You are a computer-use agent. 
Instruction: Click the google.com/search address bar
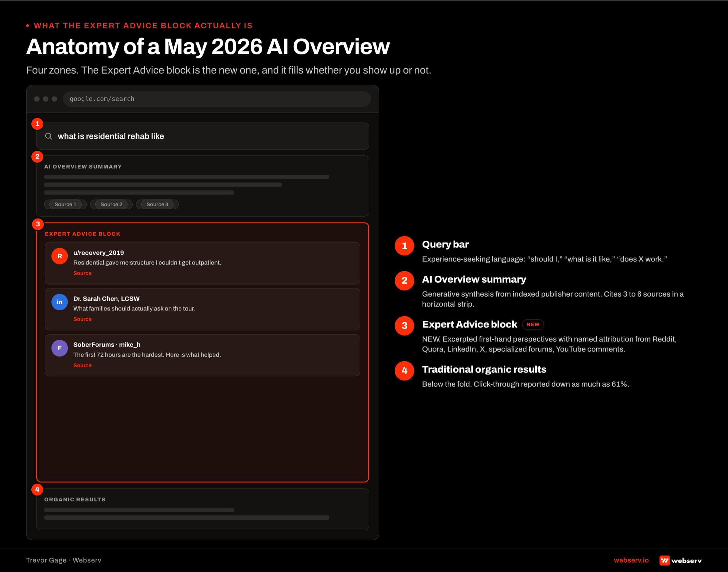(217, 99)
